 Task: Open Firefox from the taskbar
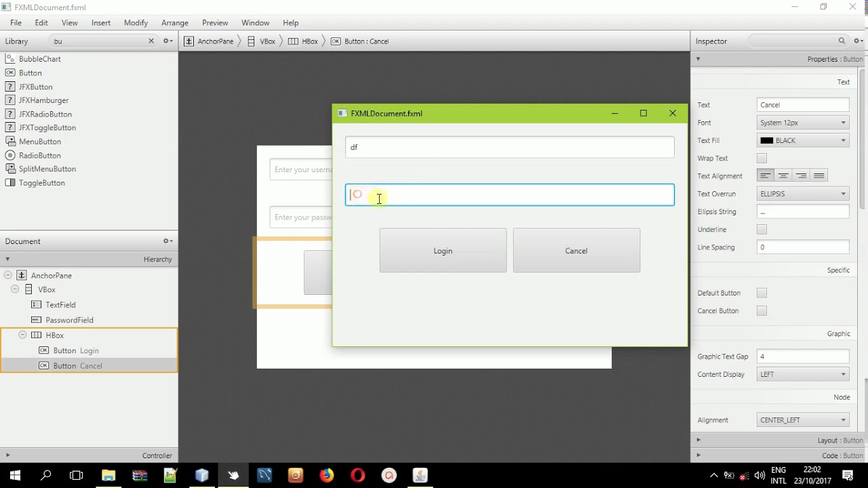point(327,475)
